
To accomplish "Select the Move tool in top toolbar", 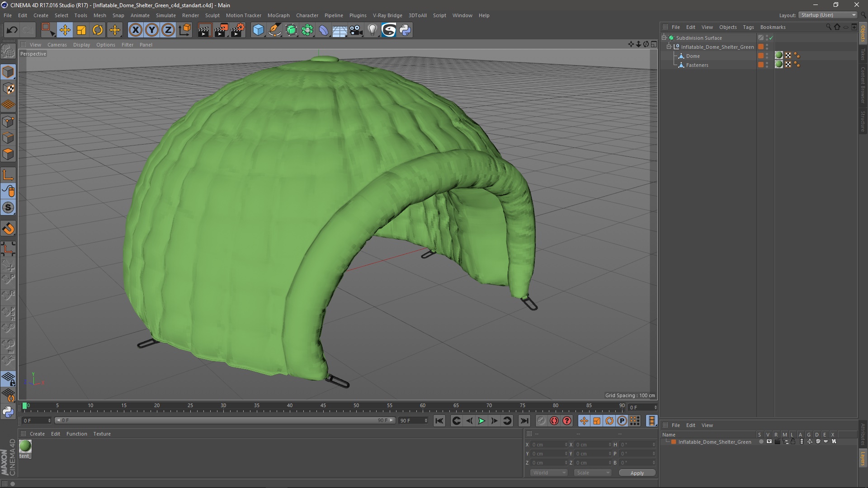I will [x=65, y=30].
